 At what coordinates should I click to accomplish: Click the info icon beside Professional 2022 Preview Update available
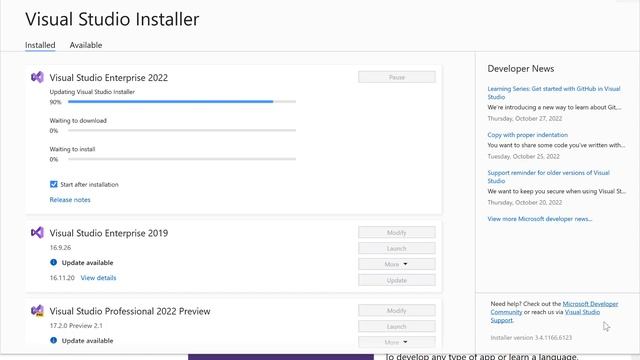53,340
